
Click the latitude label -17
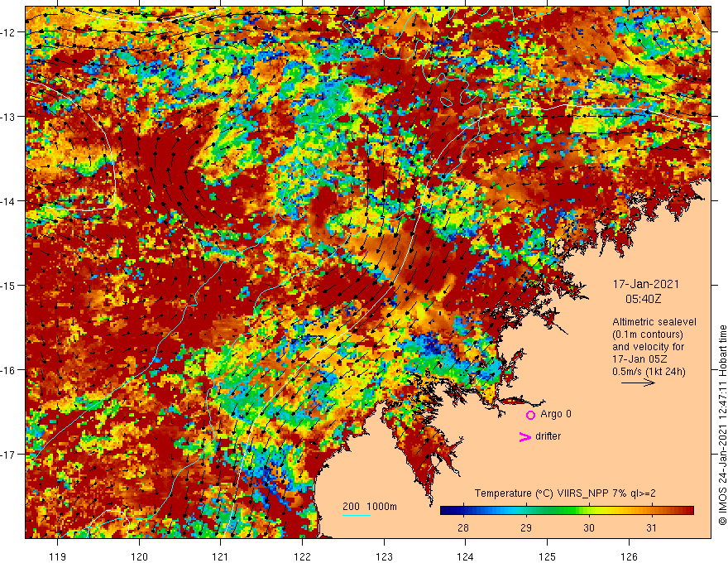(x=9, y=455)
